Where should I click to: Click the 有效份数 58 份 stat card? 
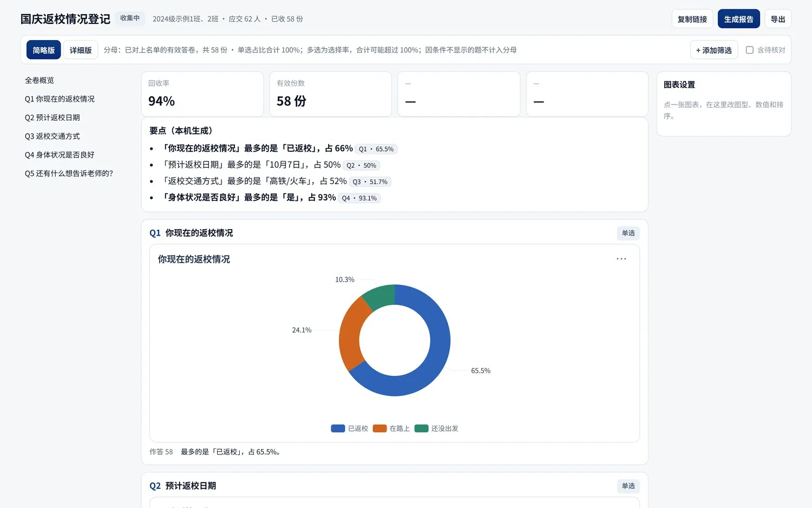click(331, 94)
